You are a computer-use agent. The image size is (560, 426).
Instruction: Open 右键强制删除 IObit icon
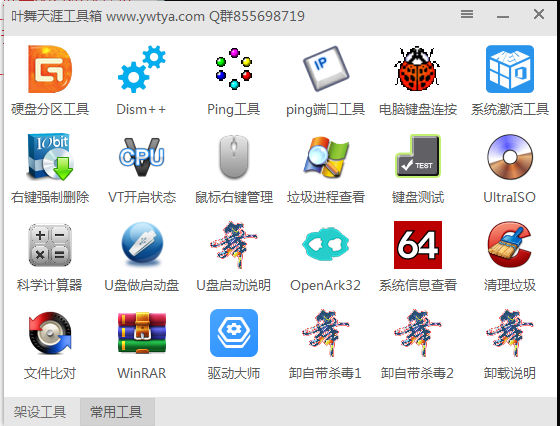tap(50, 157)
